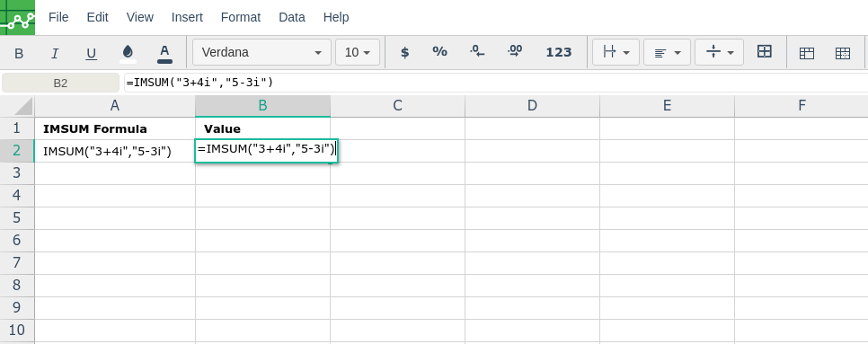This screenshot has height=344, width=868.
Task: Click the B2 cell name box
Action: click(x=60, y=83)
